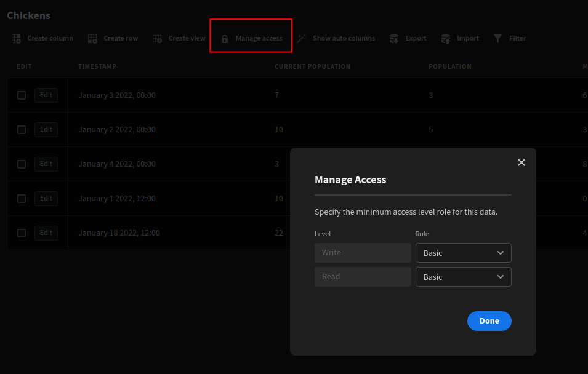The height and width of the screenshot is (374, 588).
Task: Click the 'January 4 2022, 00:00' cell
Action: click(117, 164)
